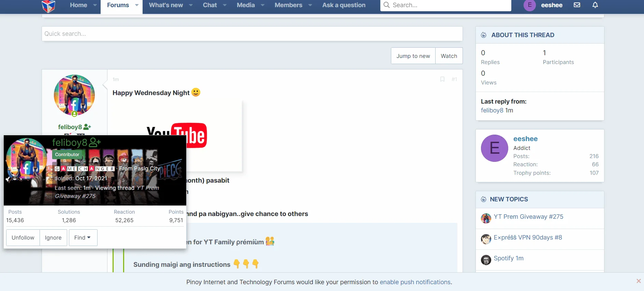The height and width of the screenshot is (291, 644).
Task: Open the alerts bell icon
Action: pyautogui.click(x=595, y=5)
